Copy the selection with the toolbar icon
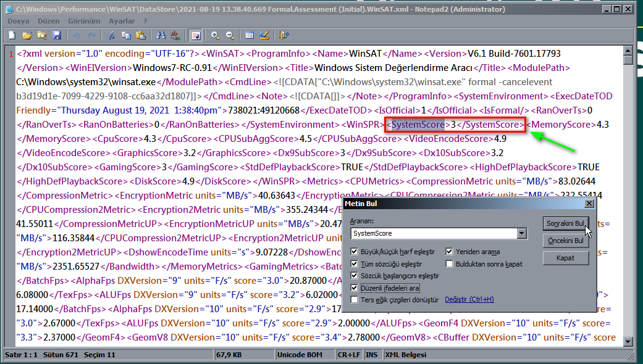 pos(126,36)
